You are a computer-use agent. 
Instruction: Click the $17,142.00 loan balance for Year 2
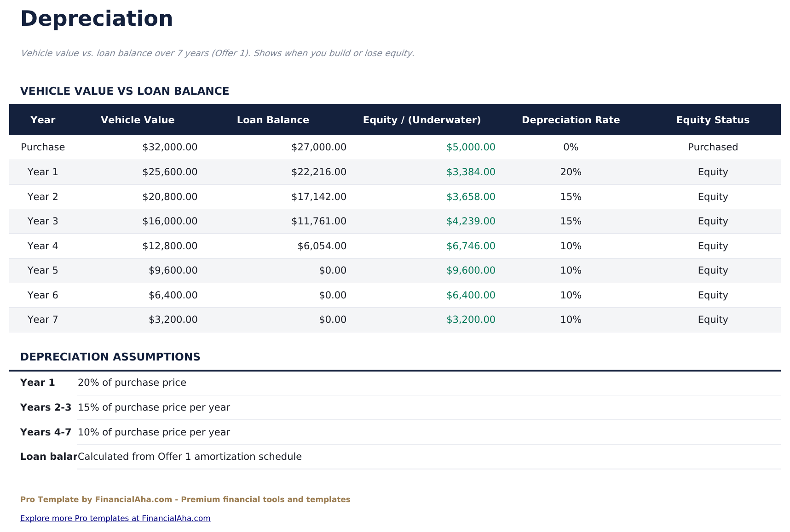318,196
